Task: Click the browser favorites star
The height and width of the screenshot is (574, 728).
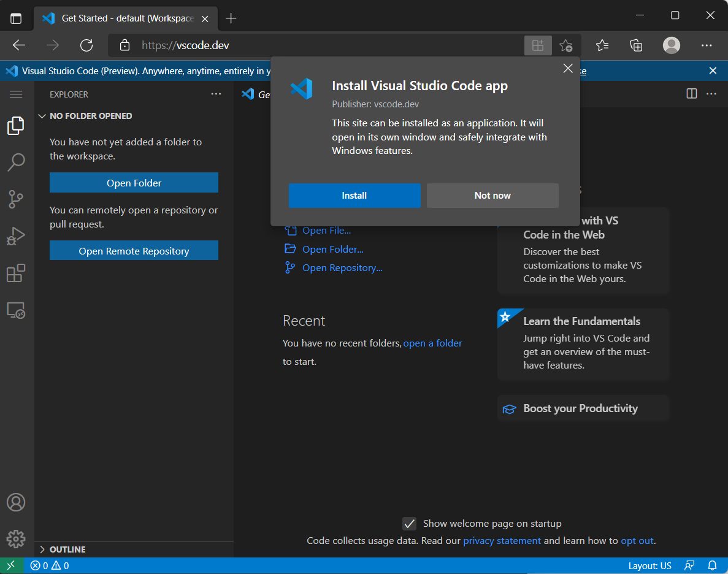Action: point(602,45)
